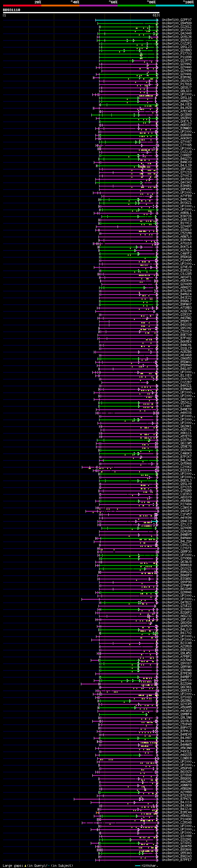Select the UniRef100_B7PFE7 label
The width and height of the screenshot is (197, 868).
click(177, 860)
